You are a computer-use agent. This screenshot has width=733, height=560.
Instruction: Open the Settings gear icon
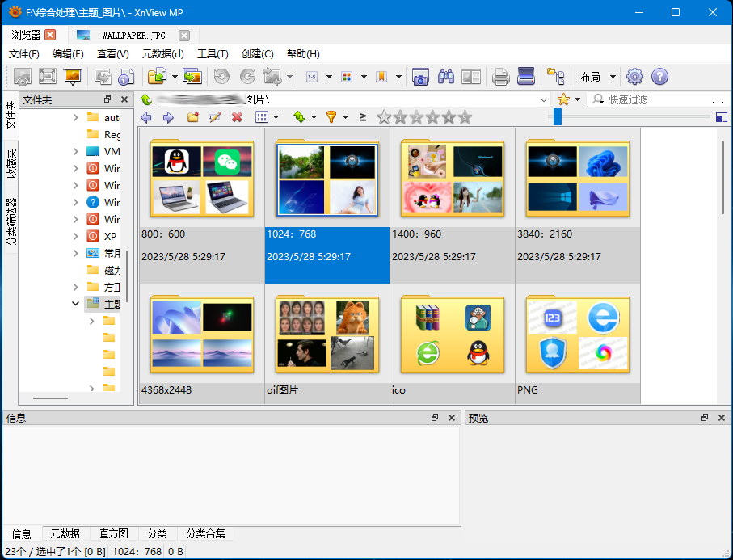634,77
